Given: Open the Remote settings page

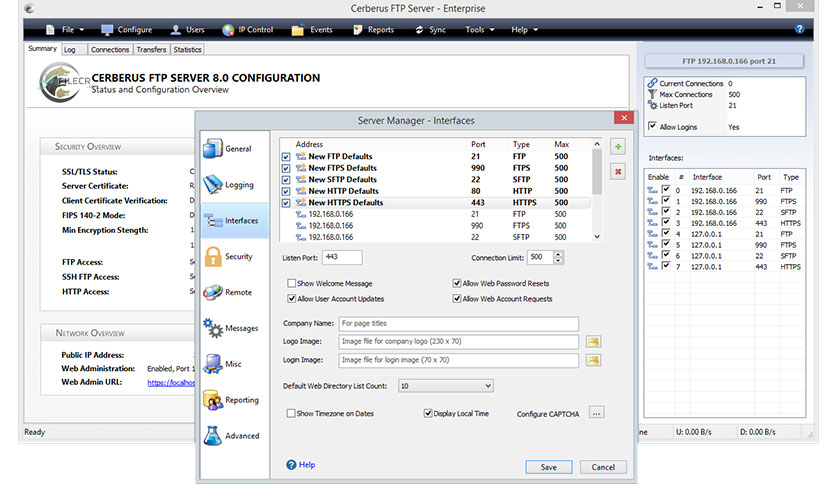Looking at the screenshot, I should tap(235, 292).
